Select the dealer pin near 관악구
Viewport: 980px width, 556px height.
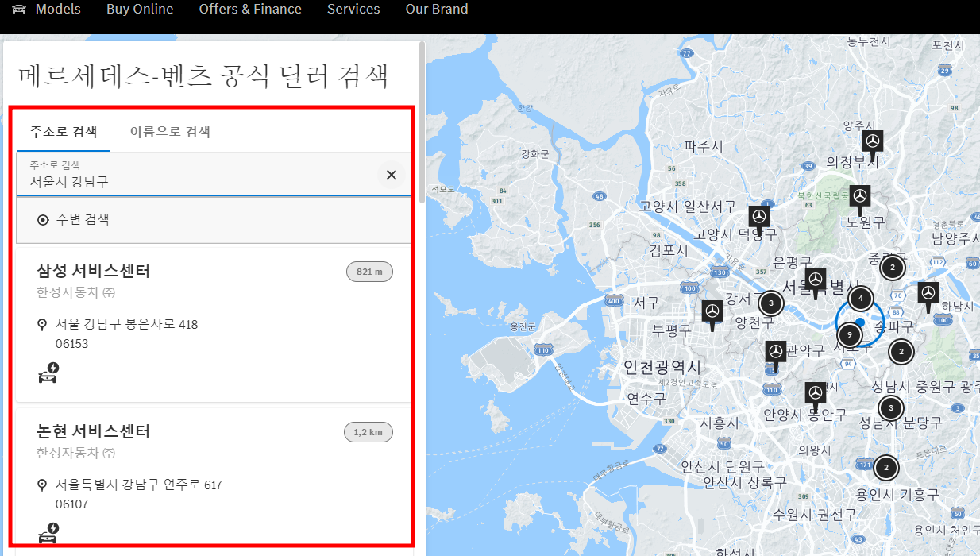point(774,349)
